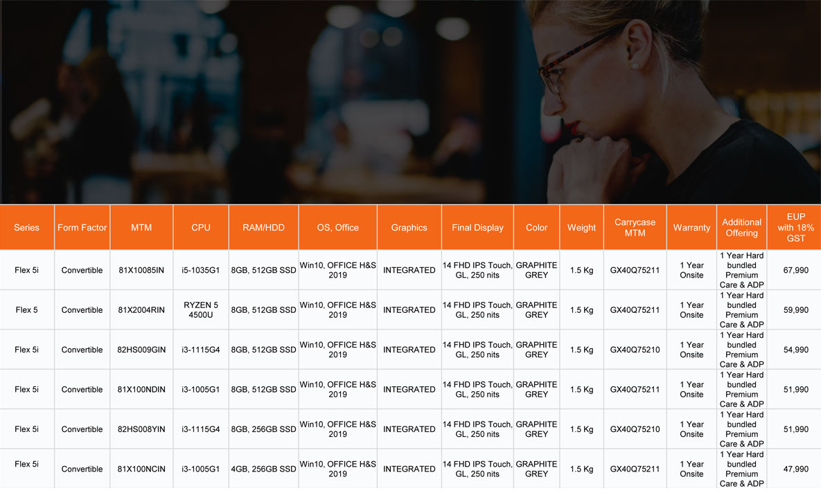
Task: Click Graphics cell in 81X100NCIN row
Action: [409, 469]
